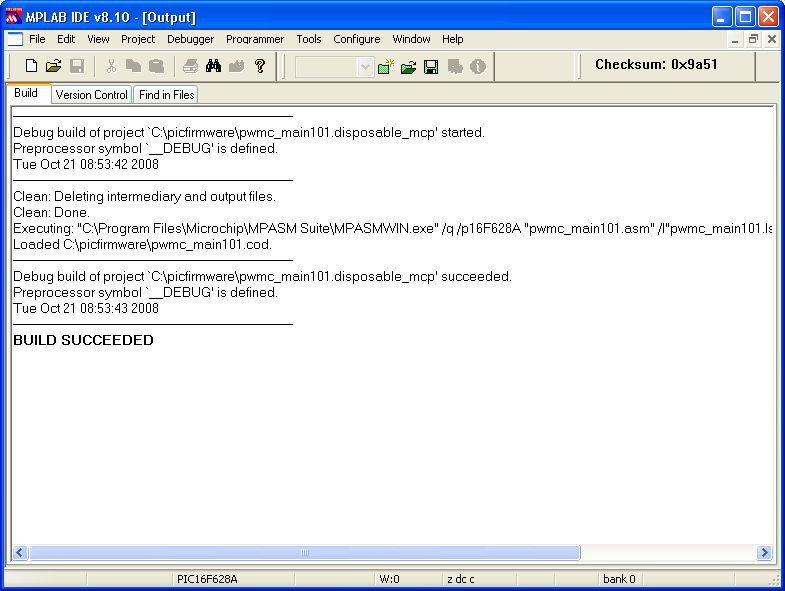Click the MPLAB document icon in menu bar
This screenshot has height=591, width=785.
(14, 39)
